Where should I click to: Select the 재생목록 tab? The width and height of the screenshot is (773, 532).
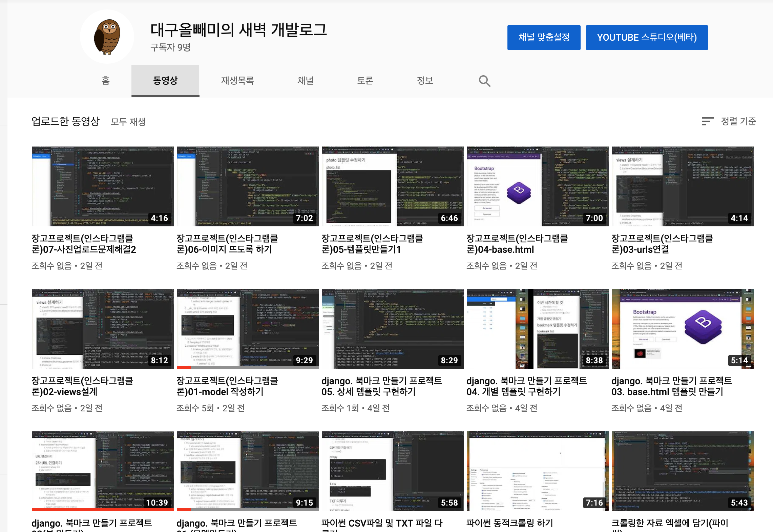click(237, 81)
